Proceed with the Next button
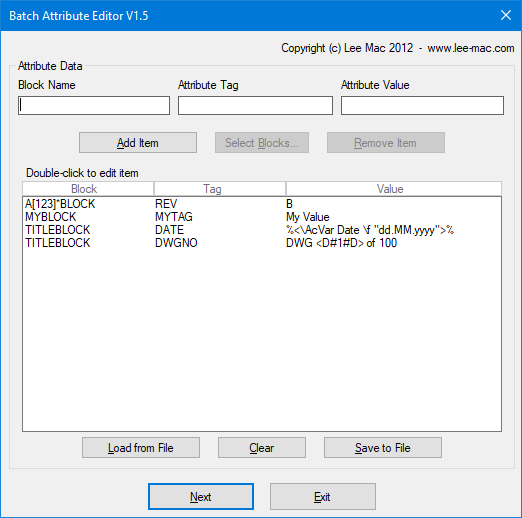 (x=201, y=497)
